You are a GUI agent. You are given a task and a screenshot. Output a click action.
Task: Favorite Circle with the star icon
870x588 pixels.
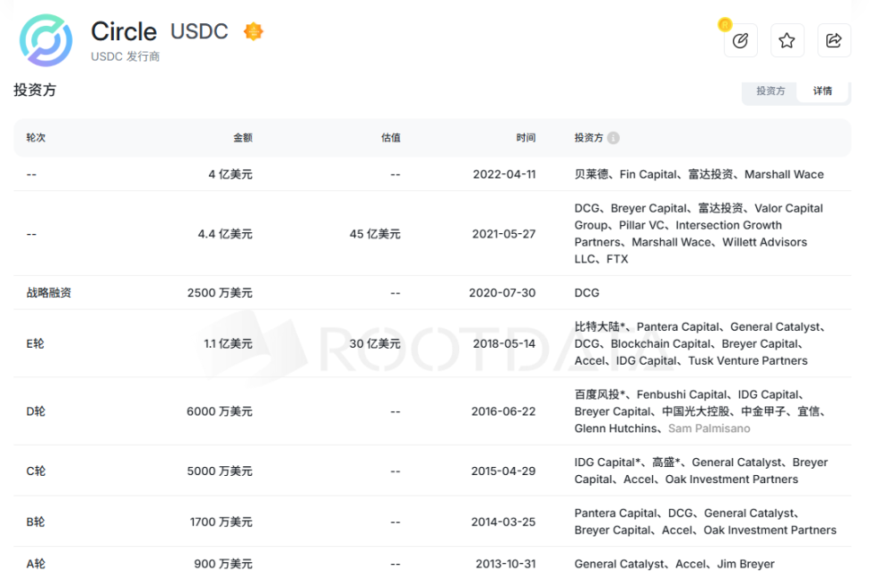[787, 40]
